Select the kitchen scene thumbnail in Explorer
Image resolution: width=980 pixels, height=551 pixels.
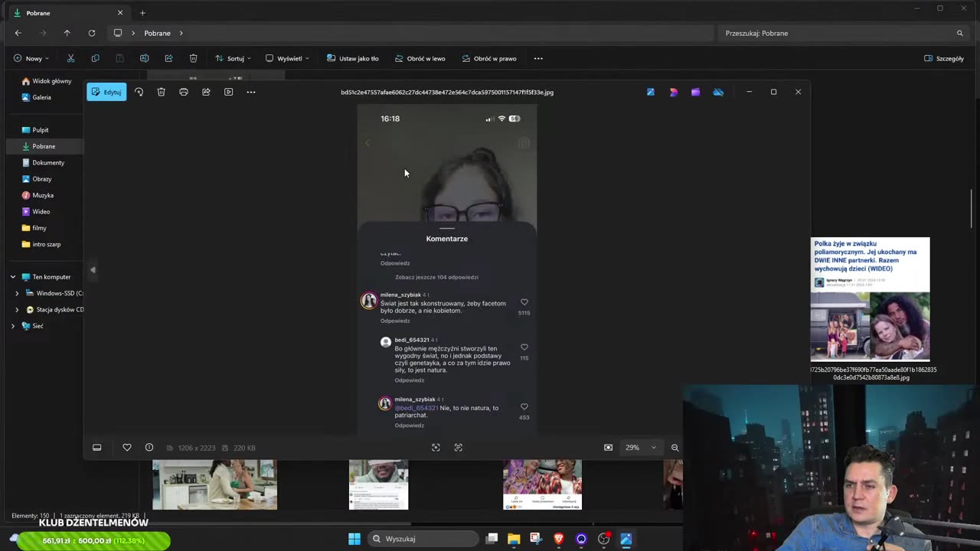(x=214, y=484)
